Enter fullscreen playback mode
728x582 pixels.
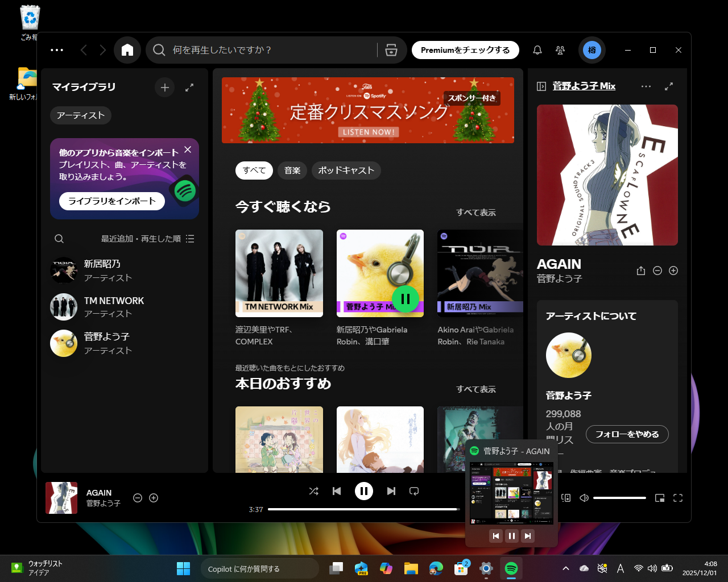click(x=678, y=498)
